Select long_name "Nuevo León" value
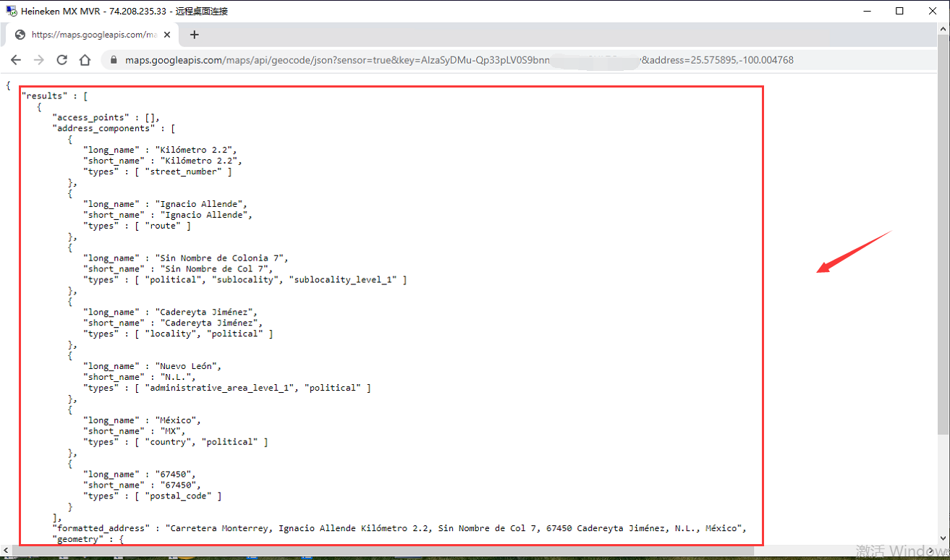Viewport: 950px width, 560px height. 186,366
